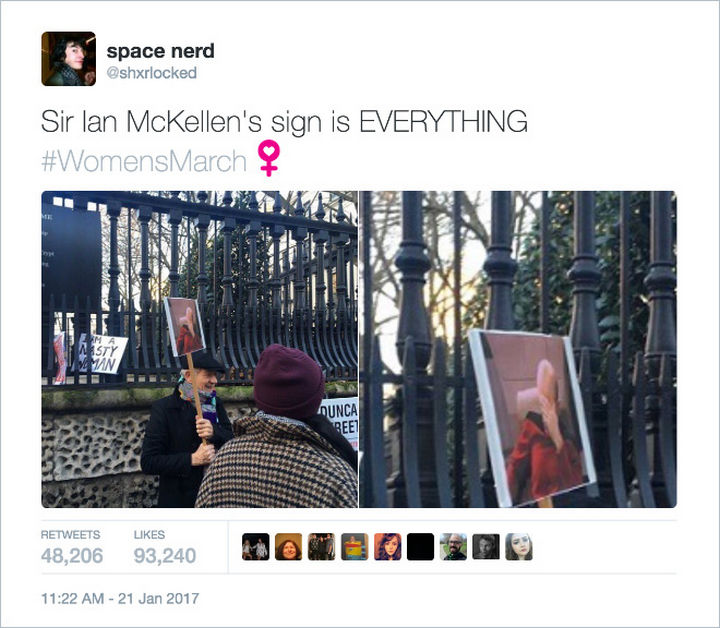The width and height of the screenshot is (720, 628).
Task: View the bearded man with glasses avatar
Action: (x=453, y=547)
